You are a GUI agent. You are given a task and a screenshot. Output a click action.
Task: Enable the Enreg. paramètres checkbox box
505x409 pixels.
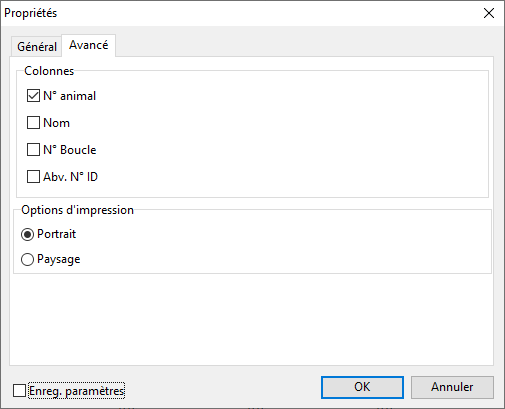[19, 391]
